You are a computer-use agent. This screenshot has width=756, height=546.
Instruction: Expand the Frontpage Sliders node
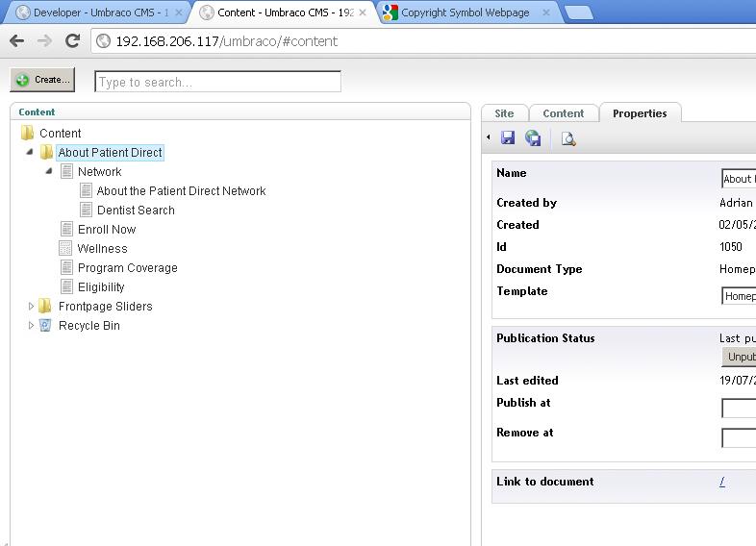[x=31, y=306]
